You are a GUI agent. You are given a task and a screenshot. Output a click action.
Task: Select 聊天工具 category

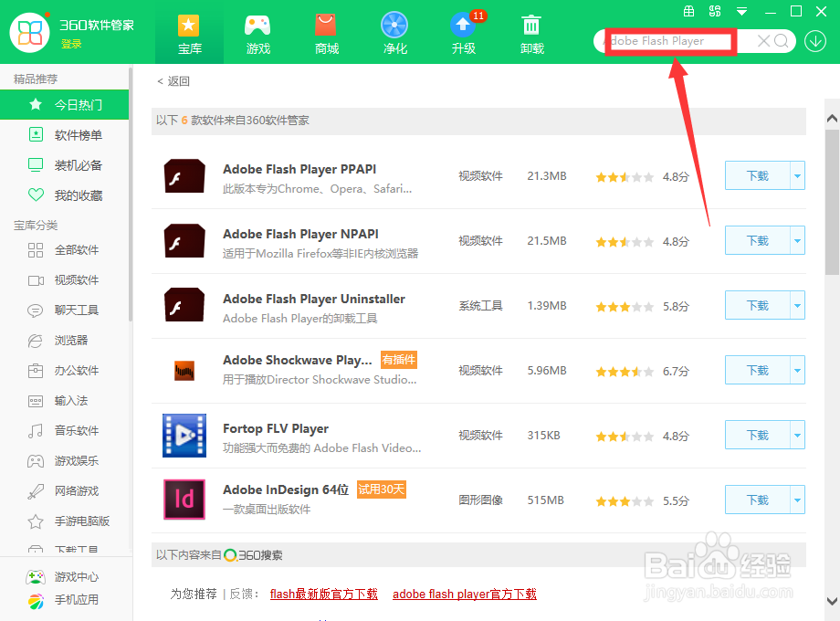tap(64, 310)
